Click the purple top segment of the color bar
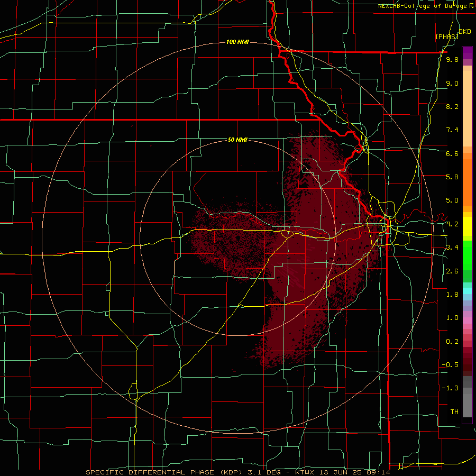This screenshot has width=476, height=476. 467,53
